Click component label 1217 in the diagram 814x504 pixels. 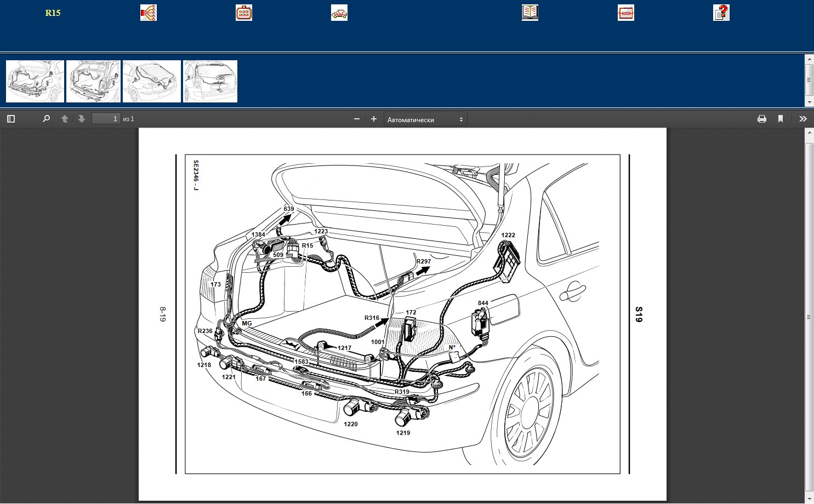(x=344, y=348)
